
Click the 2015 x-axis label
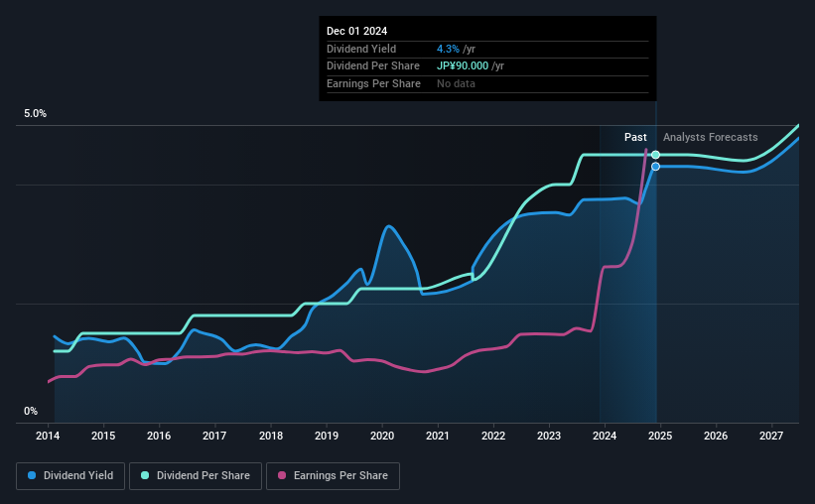(x=103, y=436)
